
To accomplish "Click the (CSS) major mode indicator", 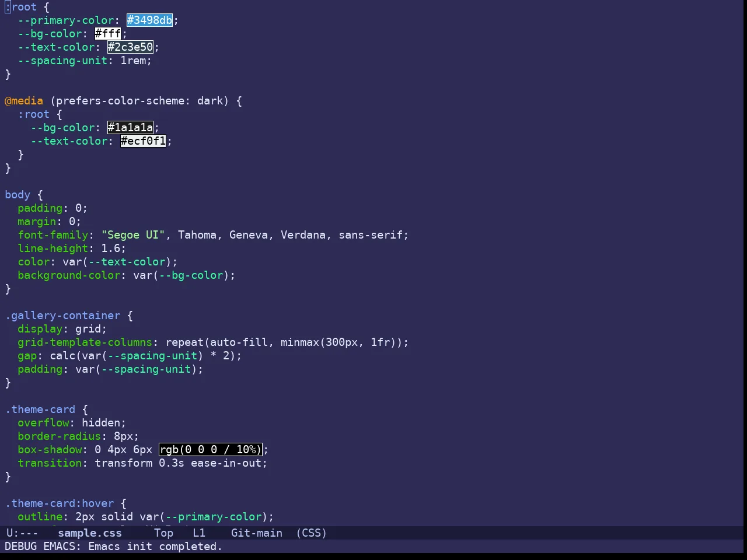I will [312, 533].
